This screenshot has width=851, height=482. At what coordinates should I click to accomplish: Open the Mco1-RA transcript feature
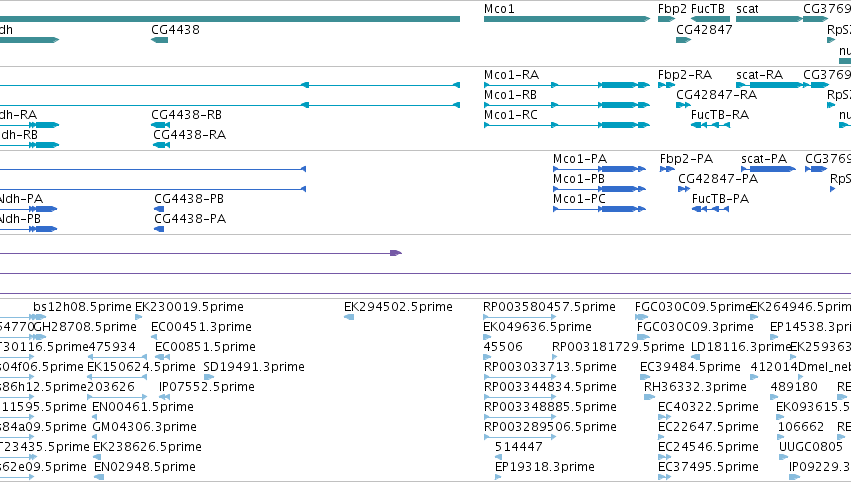pyautogui.click(x=567, y=85)
